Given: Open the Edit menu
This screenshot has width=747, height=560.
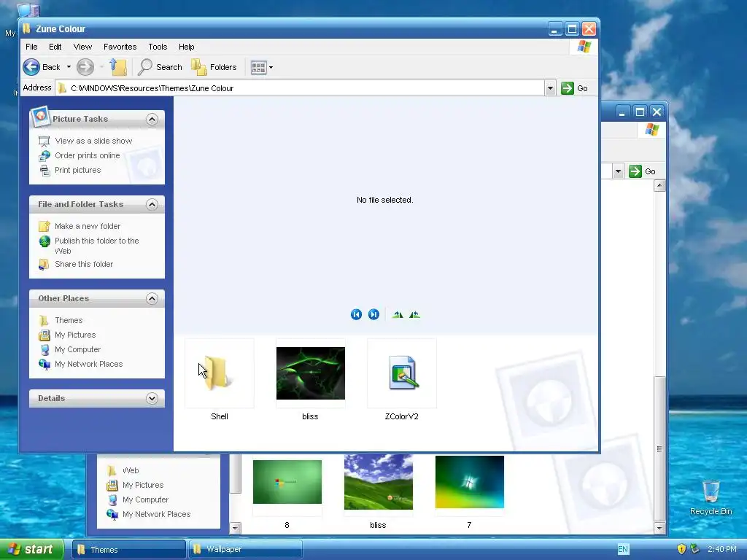Looking at the screenshot, I should click(55, 47).
